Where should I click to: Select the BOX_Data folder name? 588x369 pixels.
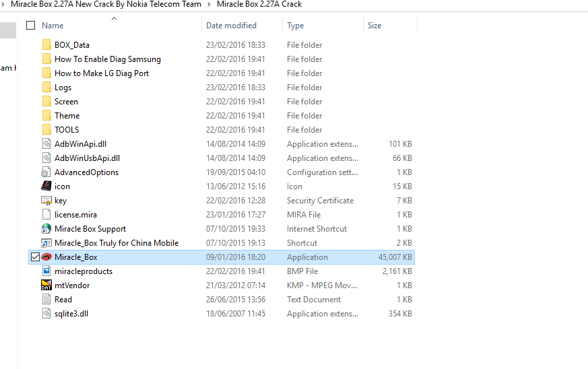click(x=72, y=44)
